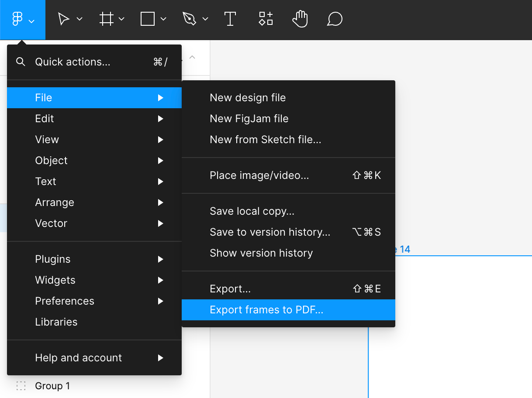Click Save local copy option
Screen dimensions: 532x398
coord(252,211)
